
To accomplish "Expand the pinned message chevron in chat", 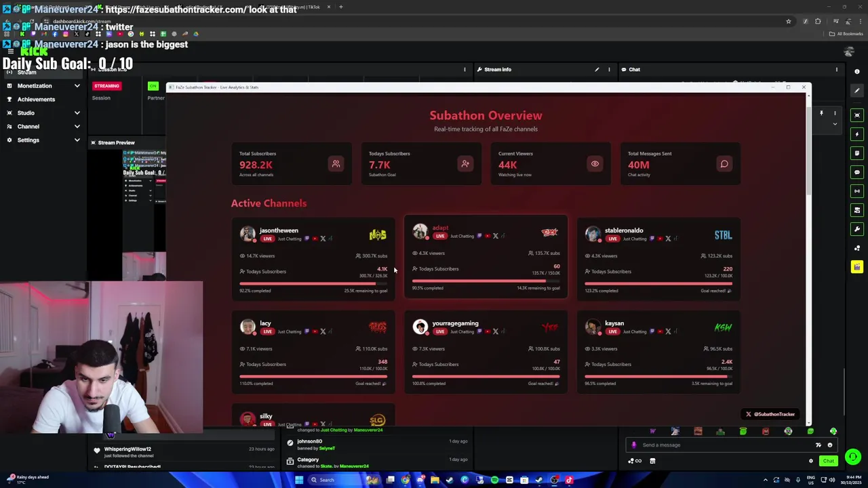I will pos(835,124).
